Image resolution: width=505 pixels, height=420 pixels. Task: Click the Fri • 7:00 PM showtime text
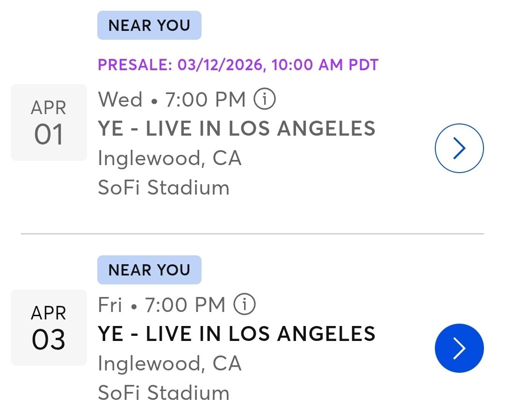pos(162,305)
